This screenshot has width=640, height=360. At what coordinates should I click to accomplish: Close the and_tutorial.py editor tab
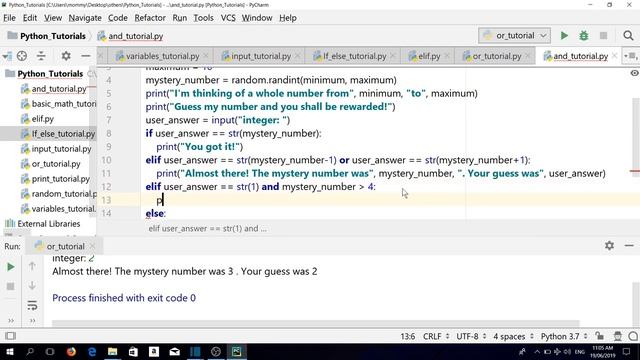(x=614, y=56)
